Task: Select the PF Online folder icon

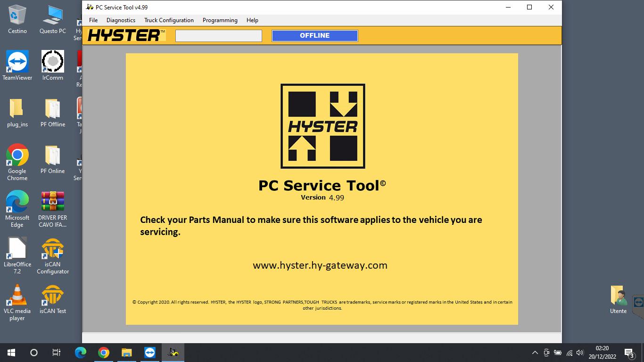Action: [53, 159]
